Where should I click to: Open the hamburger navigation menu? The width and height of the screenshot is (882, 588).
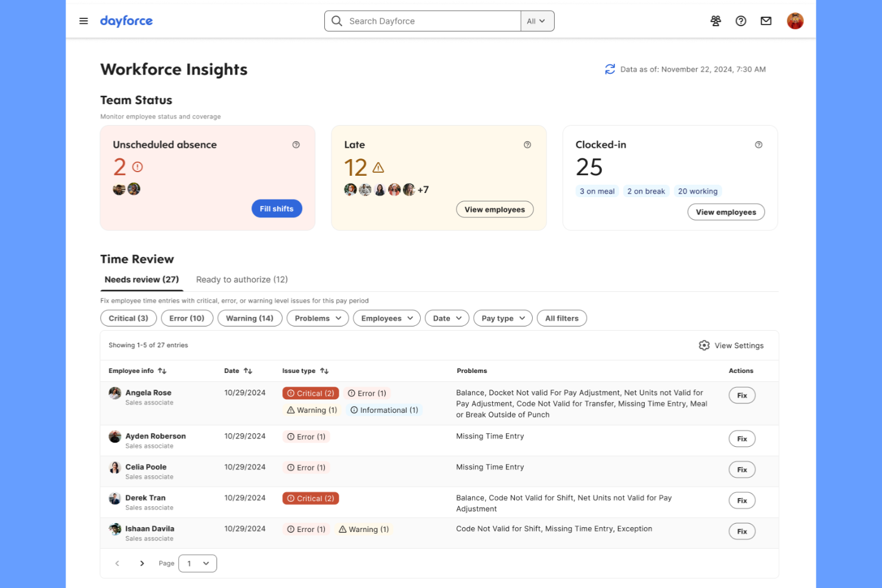point(83,20)
